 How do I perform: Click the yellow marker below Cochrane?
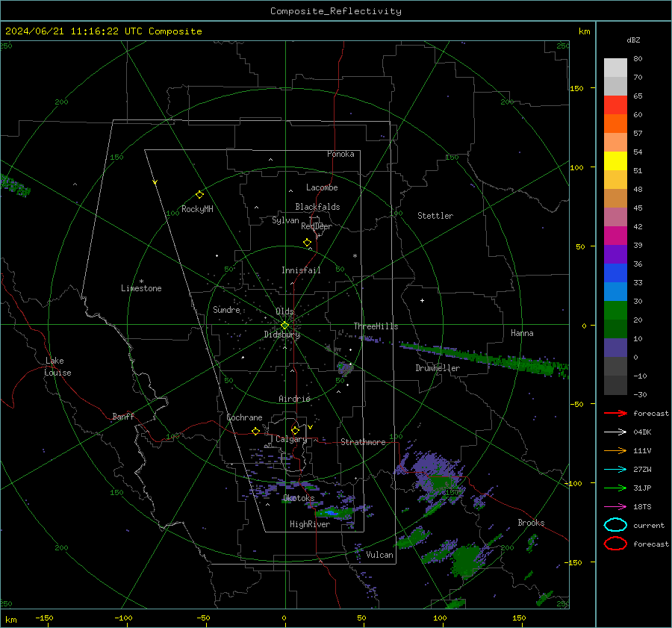pyautogui.click(x=255, y=431)
